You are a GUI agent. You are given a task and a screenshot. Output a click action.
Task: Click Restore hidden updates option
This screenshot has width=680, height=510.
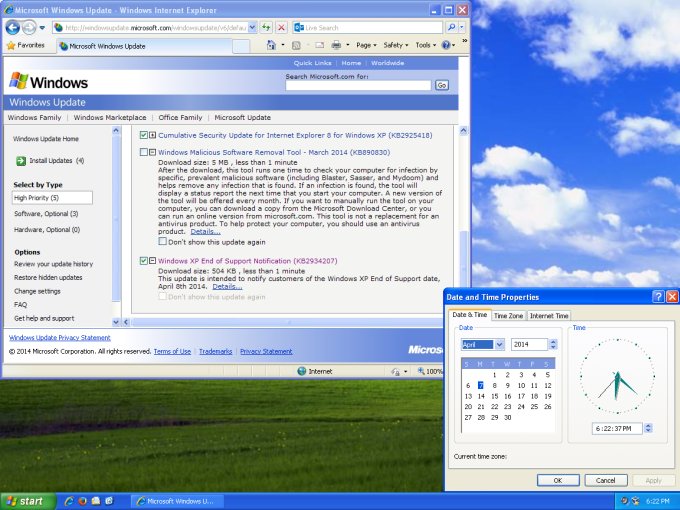48,278
